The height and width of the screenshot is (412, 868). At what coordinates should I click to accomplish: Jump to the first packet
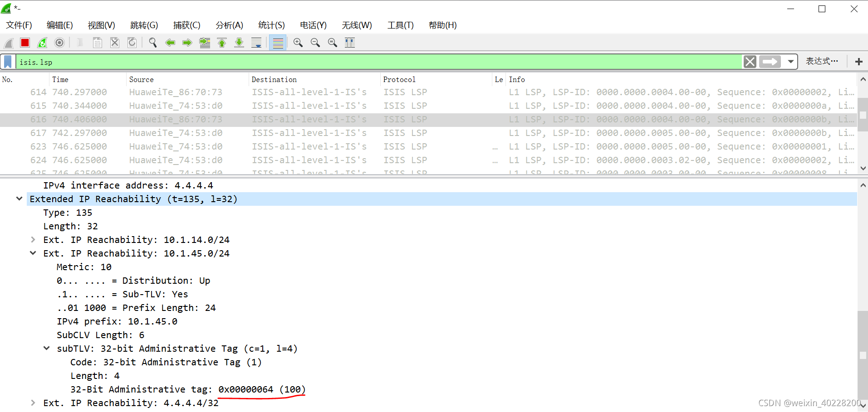point(222,43)
